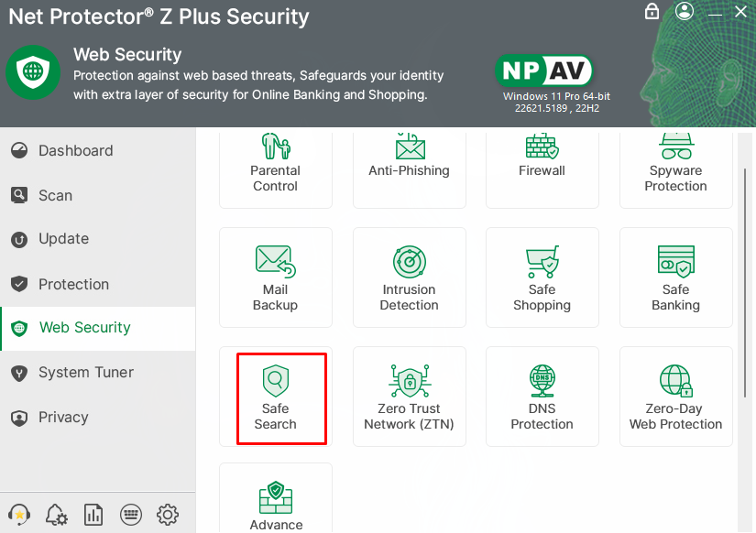This screenshot has height=533, width=756.
Task: Click the headset support icon
Action: pos(18,514)
